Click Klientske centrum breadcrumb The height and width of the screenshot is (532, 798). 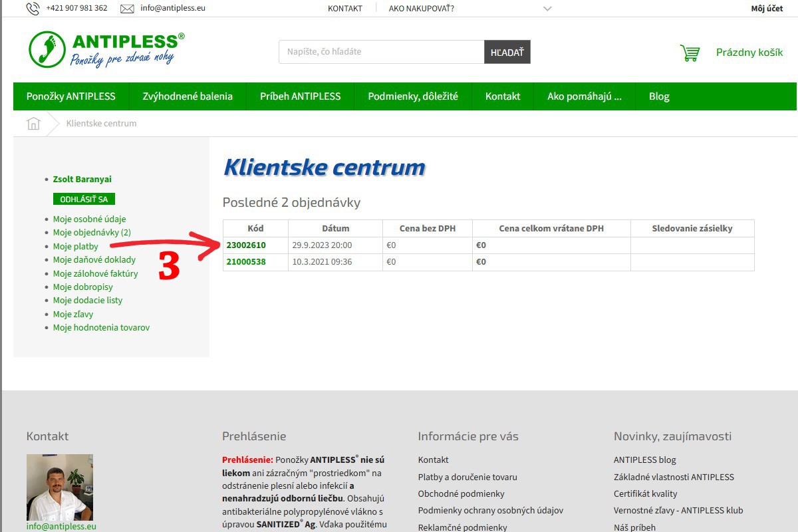coord(102,123)
